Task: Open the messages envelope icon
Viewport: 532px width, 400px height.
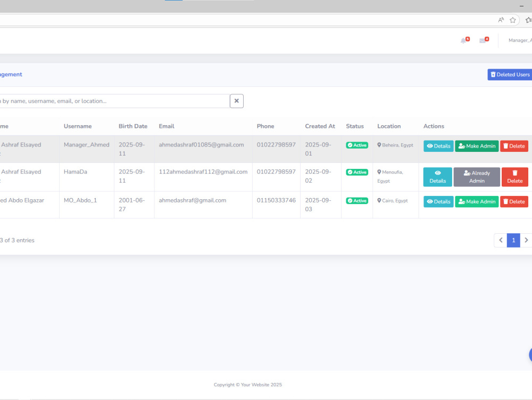Action: coord(483,41)
